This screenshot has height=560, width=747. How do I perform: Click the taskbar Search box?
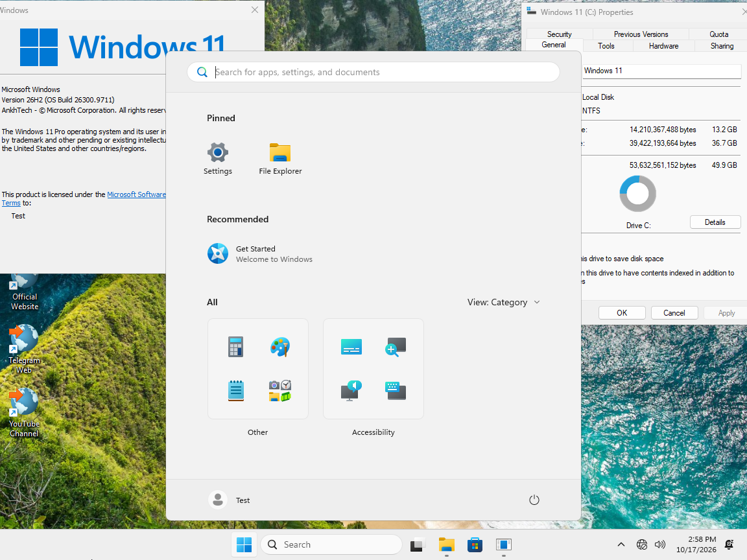pos(331,544)
